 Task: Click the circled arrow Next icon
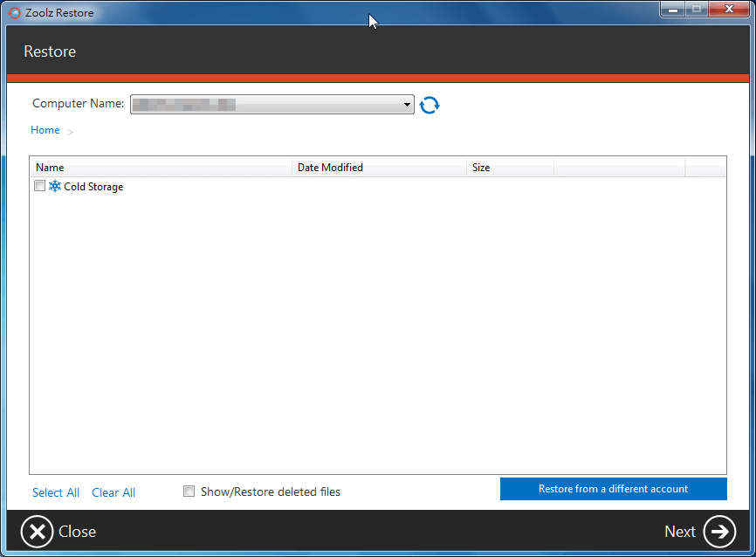[x=719, y=531]
